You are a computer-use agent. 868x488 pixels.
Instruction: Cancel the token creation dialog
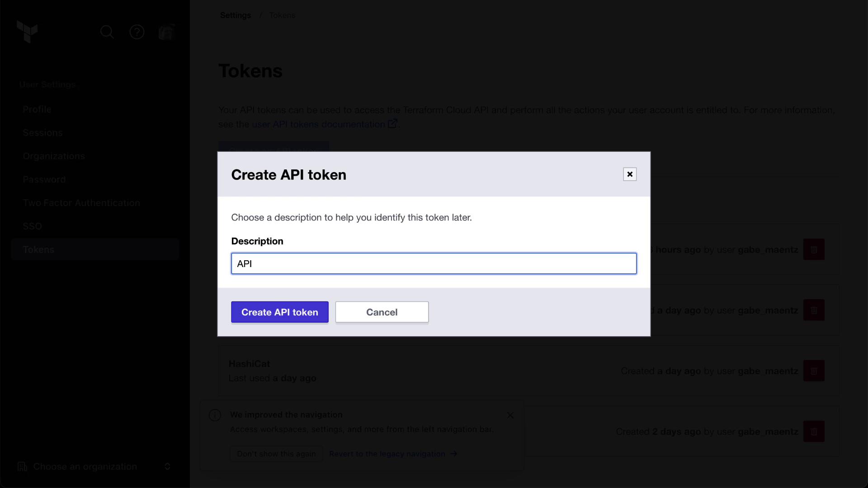pyautogui.click(x=382, y=312)
